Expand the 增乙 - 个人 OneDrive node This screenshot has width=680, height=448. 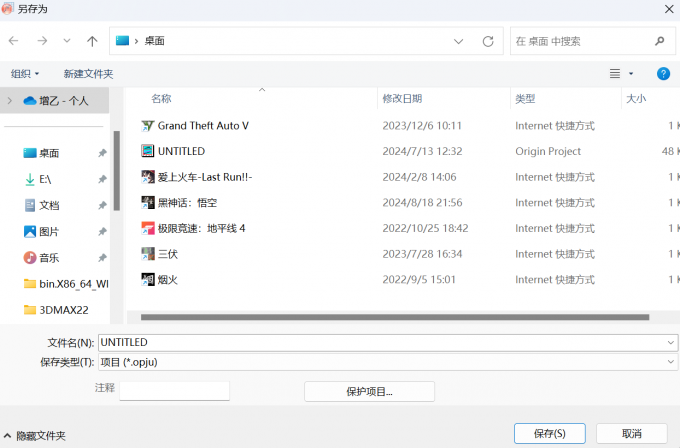tap(10, 101)
